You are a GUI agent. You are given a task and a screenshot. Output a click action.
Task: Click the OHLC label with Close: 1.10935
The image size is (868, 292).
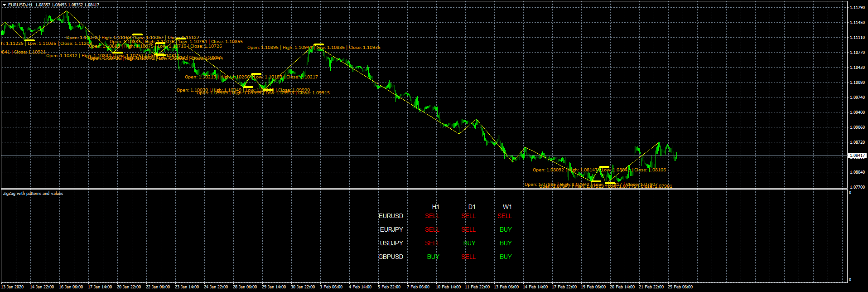pos(314,47)
